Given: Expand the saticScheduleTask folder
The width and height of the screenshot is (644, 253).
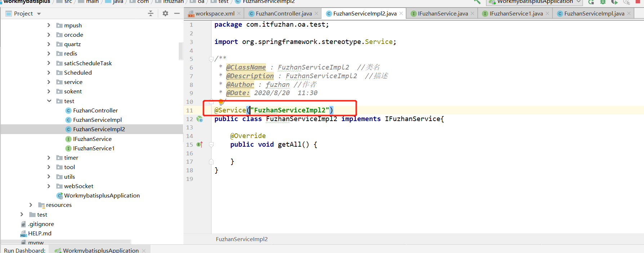Looking at the screenshot, I should tap(49, 63).
